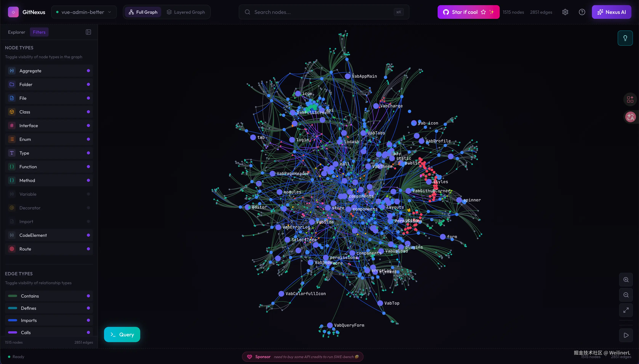Toggle Class node type visibility
The height and width of the screenshot is (364, 639).
pos(49,112)
